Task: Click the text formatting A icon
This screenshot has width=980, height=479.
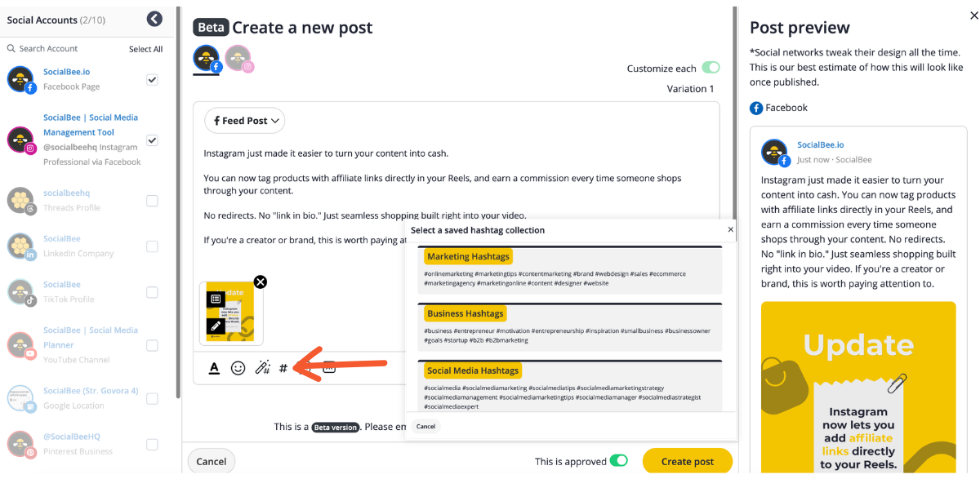Action: pos(214,368)
